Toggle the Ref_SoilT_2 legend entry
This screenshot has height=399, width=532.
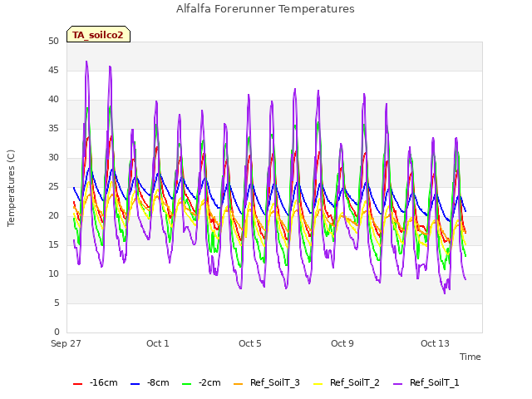tap(347, 383)
